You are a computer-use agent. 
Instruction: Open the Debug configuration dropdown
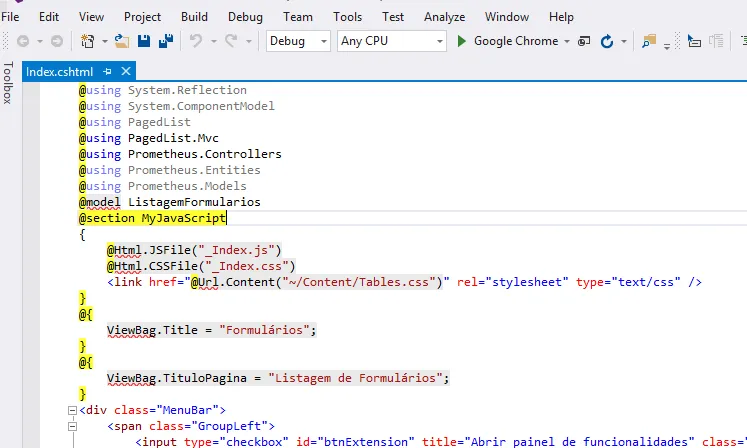click(298, 41)
